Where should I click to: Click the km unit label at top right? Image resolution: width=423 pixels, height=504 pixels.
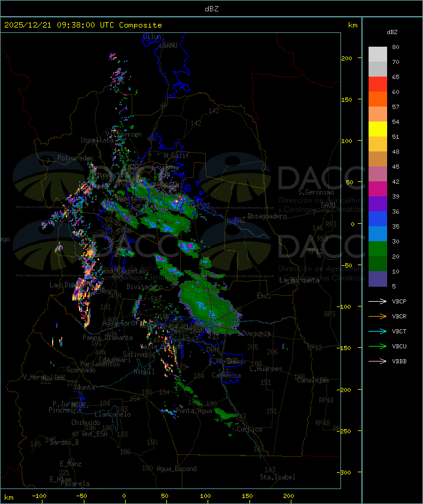[352, 25]
